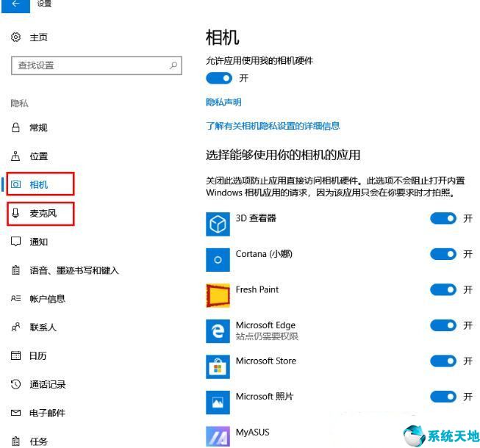This screenshot has height=448, width=480.
Task: Open 联系人 privacy settings
Action: click(x=43, y=328)
